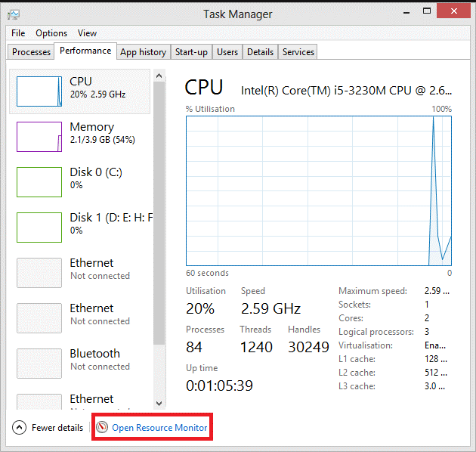This screenshot has height=452, width=476.
Task: Click the Logical processors label
Action: pos(376,332)
